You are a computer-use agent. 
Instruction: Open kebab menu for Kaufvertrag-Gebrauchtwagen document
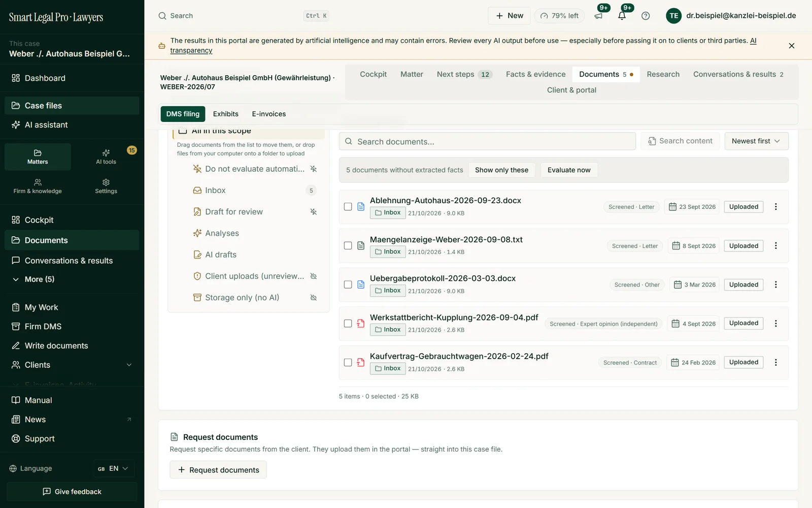click(x=775, y=362)
